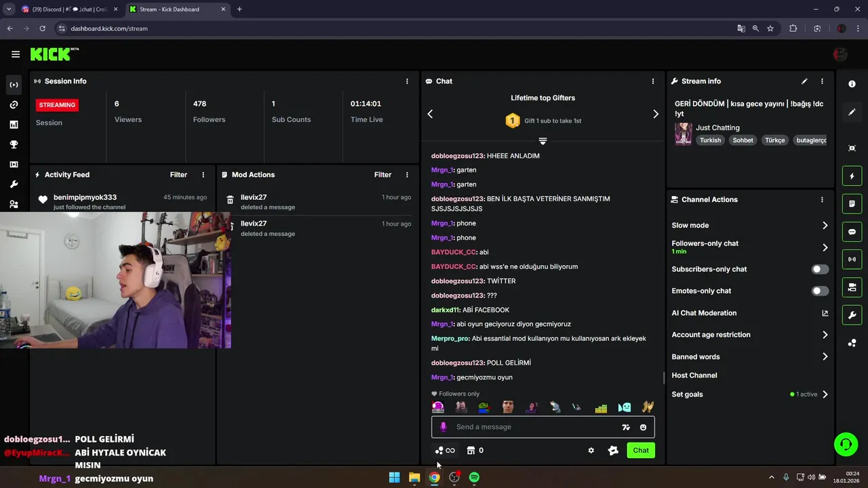The height and width of the screenshot is (488, 868).
Task: Open the wrench settings icon in left sidebar
Action: pos(14,184)
